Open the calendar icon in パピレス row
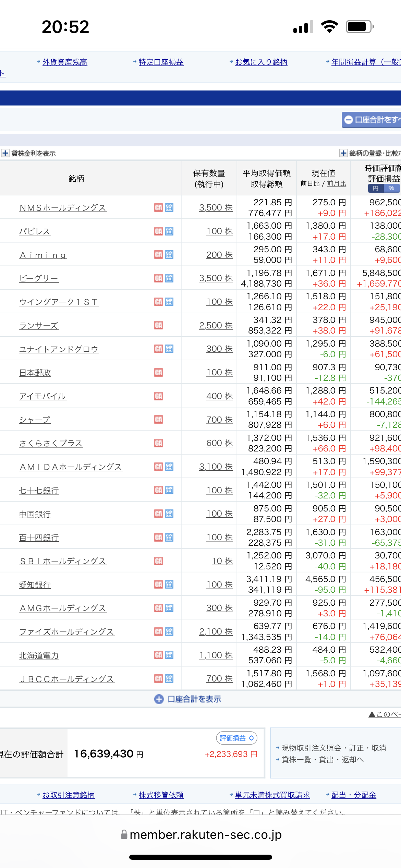The height and width of the screenshot is (868, 401). tap(169, 231)
